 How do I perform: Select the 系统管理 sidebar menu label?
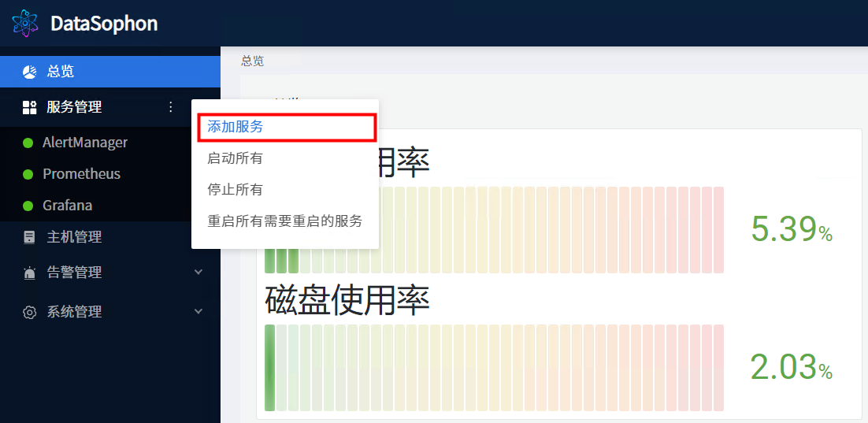(74, 312)
